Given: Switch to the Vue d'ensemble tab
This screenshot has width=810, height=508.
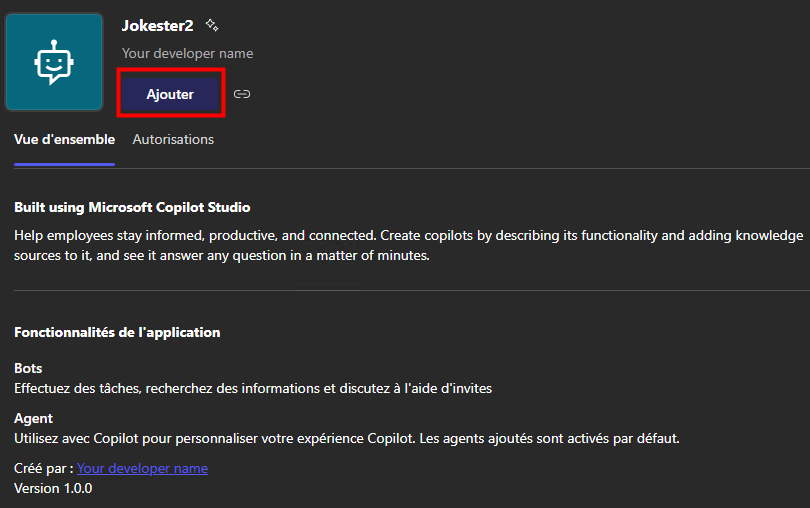Looking at the screenshot, I should point(64,139).
